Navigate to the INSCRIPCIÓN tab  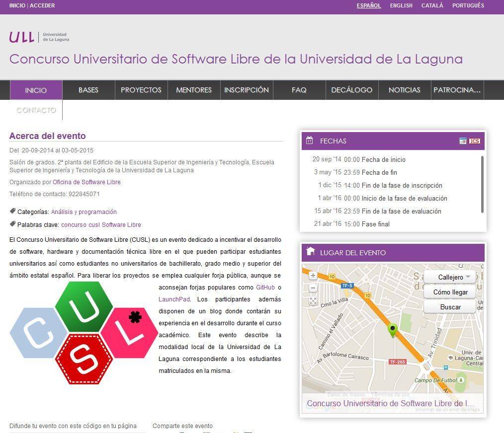(x=246, y=90)
